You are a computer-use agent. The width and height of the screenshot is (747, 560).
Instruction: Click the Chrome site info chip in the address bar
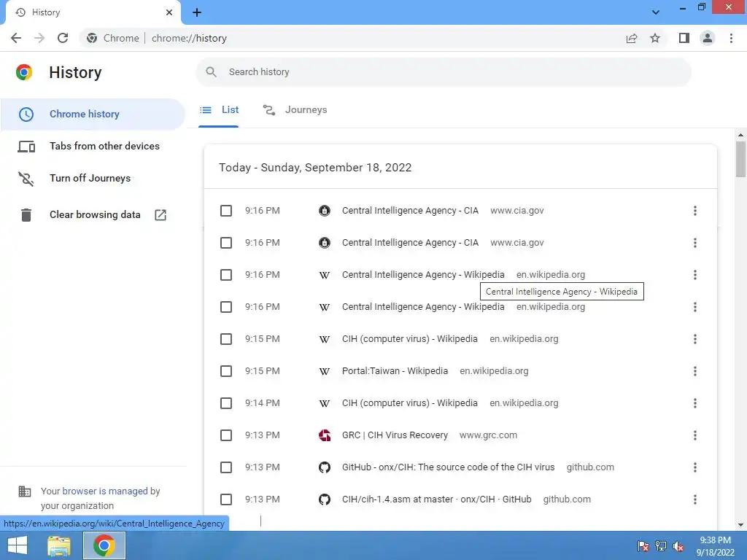(113, 38)
